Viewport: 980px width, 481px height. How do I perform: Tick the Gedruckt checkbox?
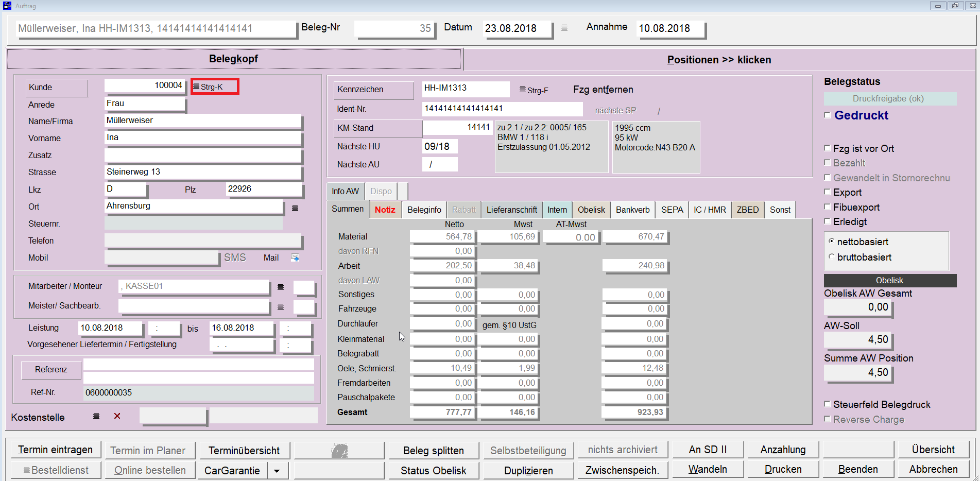[828, 115]
